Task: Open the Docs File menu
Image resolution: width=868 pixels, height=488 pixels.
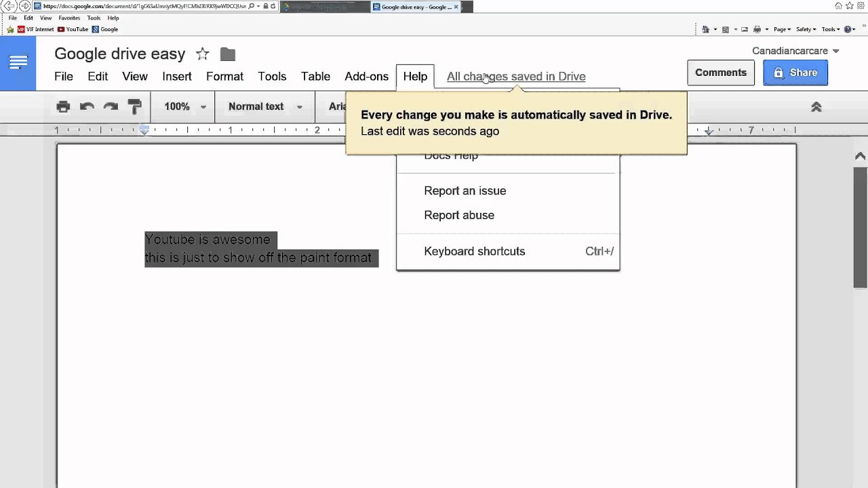Action: pyautogui.click(x=64, y=77)
